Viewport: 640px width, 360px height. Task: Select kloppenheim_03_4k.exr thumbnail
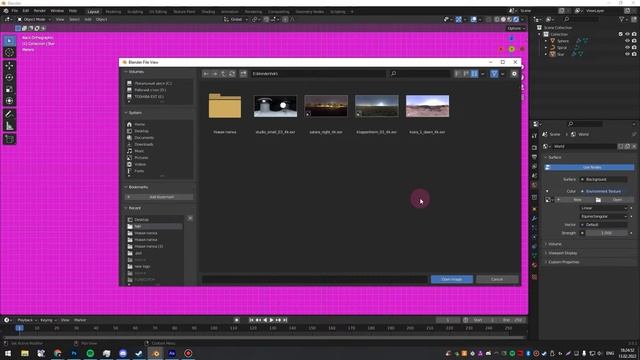pos(377,106)
